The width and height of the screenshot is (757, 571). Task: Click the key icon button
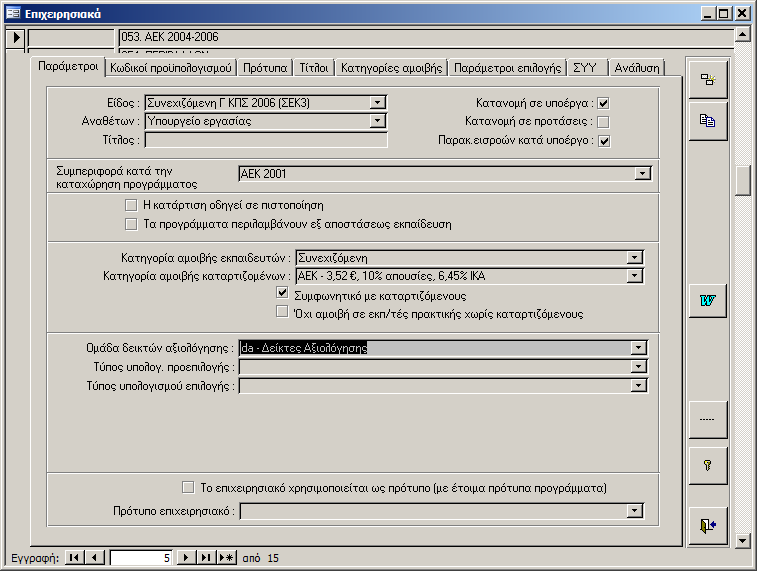tap(707, 465)
